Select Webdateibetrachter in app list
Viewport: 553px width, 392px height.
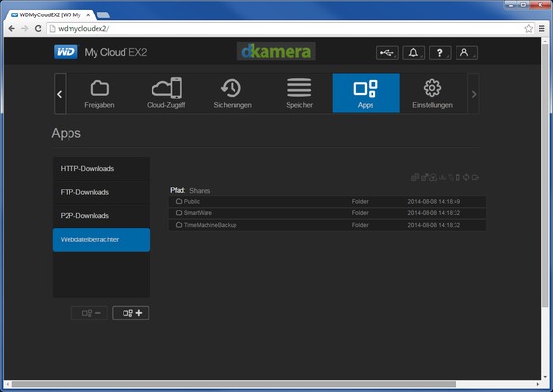[101, 239]
